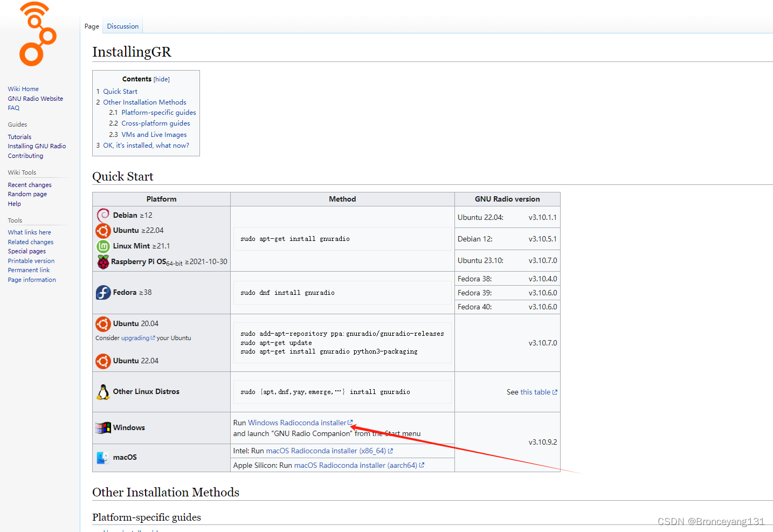Click the Ubuntu icon beside Ubuntu ≥22.04
The width and height of the screenshot is (773, 532).
103,231
